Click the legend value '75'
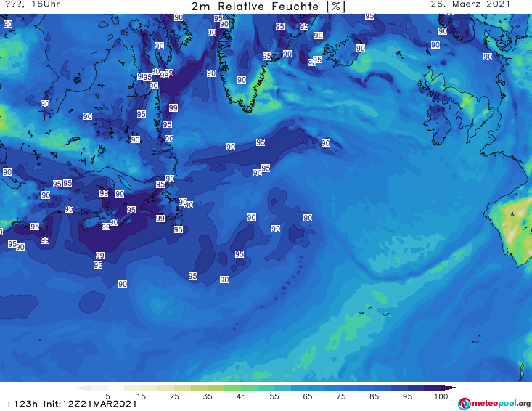Image resolution: width=532 pixels, height=411 pixels. click(340, 396)
